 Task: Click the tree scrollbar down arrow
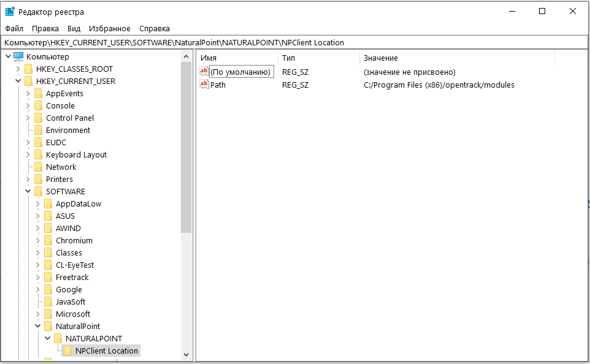click(186, 355)
